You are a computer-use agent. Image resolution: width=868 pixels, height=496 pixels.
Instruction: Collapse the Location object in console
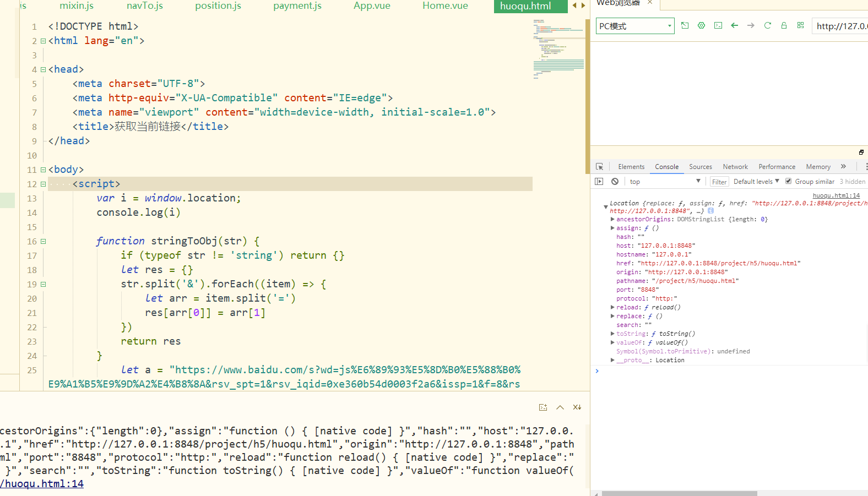(606, 207)
